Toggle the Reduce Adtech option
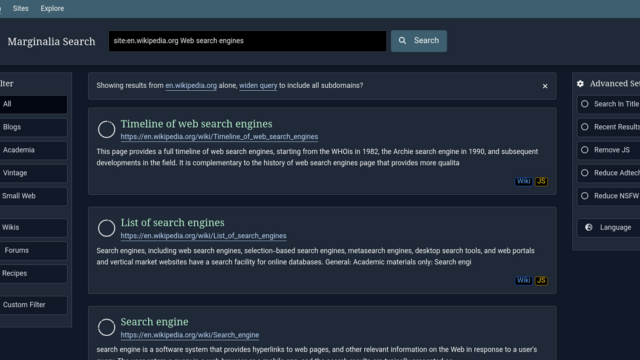 (x=609, y=173)
